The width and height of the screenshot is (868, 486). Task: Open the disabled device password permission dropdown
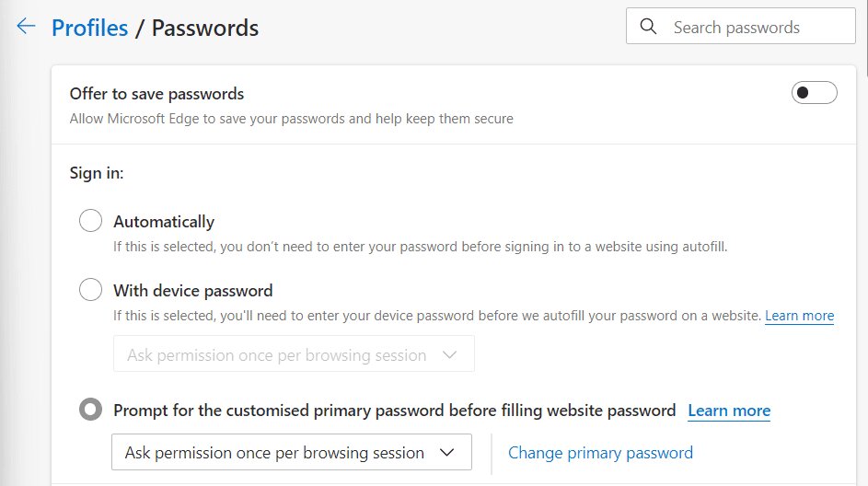pos(294,353)
